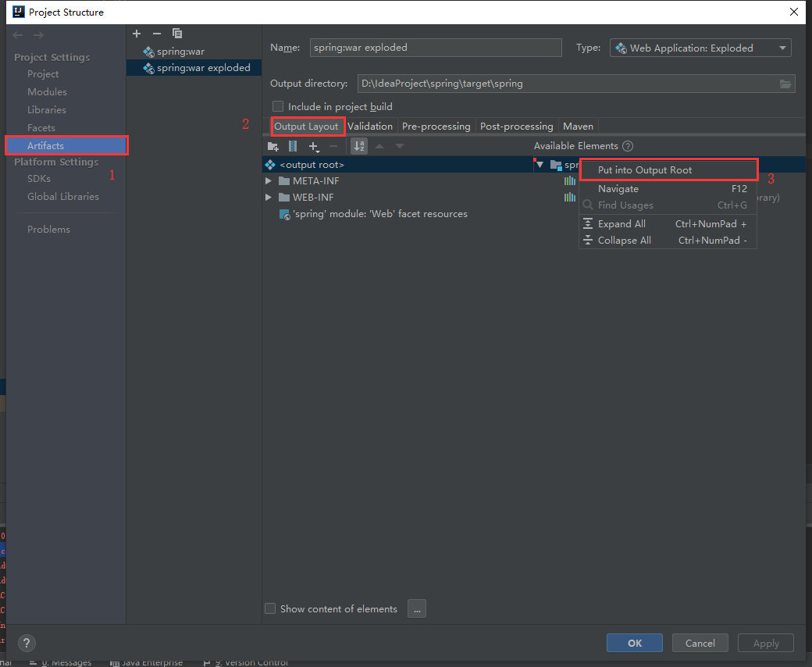Open Project settings section
This screenshot has width=812, height=667.
tap(43, 74)
